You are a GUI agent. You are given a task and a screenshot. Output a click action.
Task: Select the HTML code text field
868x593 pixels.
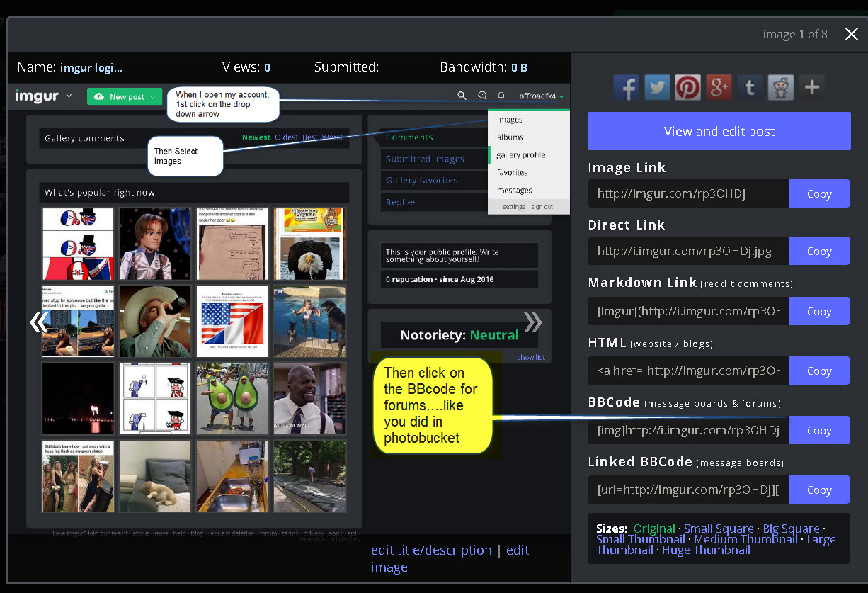[x=688, y=371]
